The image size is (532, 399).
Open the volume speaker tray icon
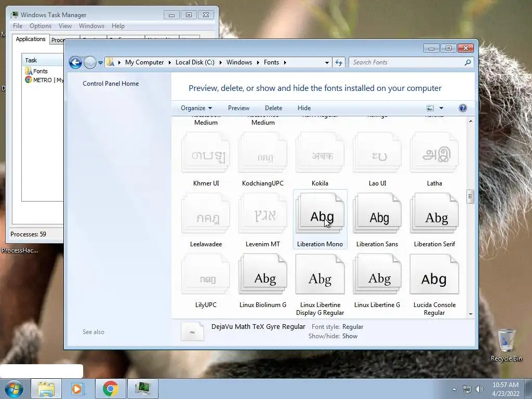[x=480, y=389]
